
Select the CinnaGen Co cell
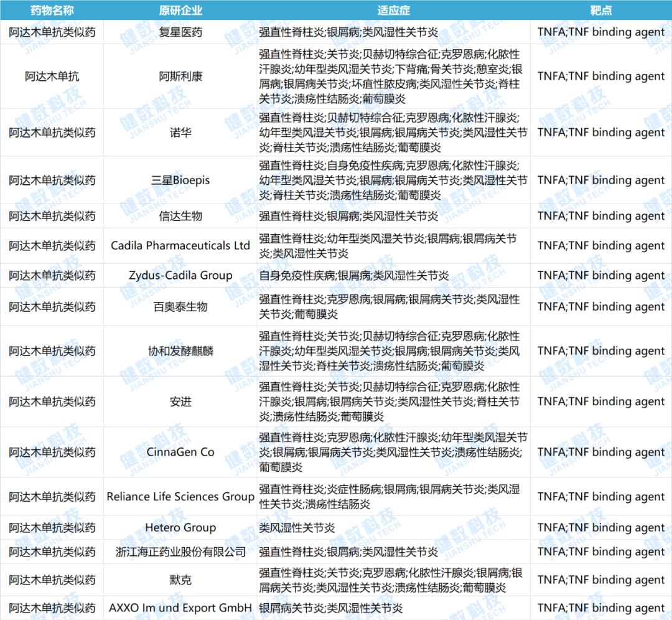[x=180, y=453]
